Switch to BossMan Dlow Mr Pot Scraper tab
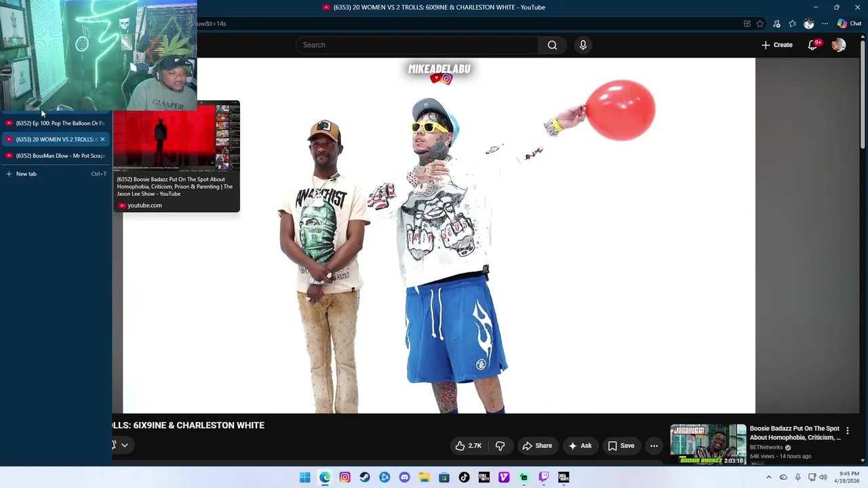 tap(56, 156)
